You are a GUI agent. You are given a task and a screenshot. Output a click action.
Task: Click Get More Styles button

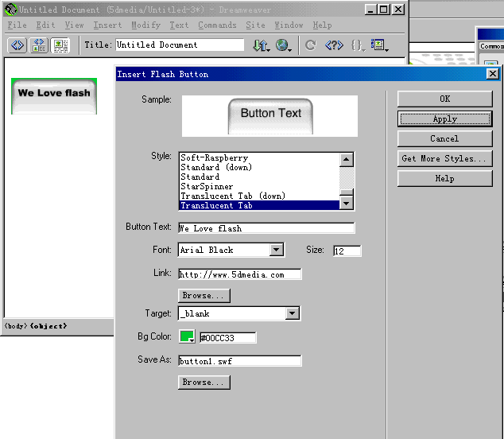pyautogui.click(x=445, y=158)
